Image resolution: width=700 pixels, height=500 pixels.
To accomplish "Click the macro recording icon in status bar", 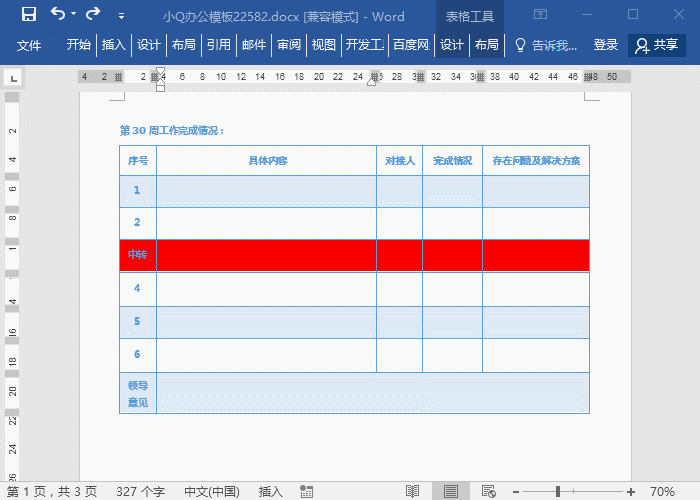I will point(306,492).
